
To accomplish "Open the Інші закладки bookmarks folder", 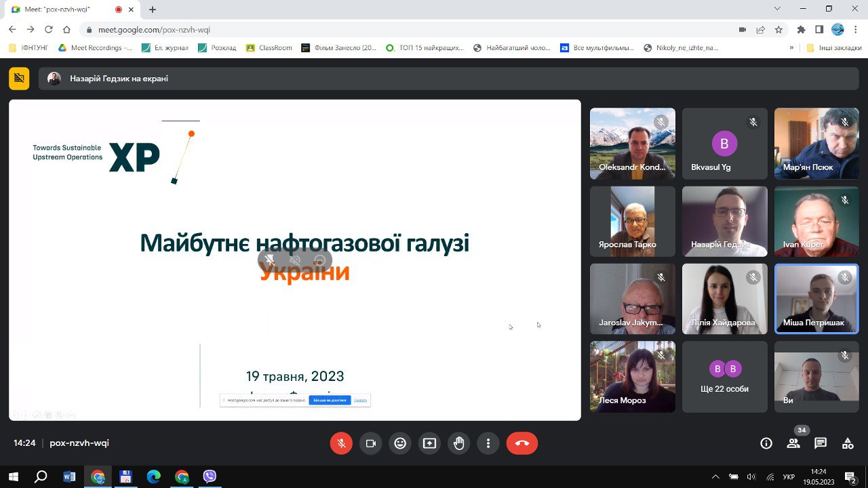I will (x=834, y=48).
